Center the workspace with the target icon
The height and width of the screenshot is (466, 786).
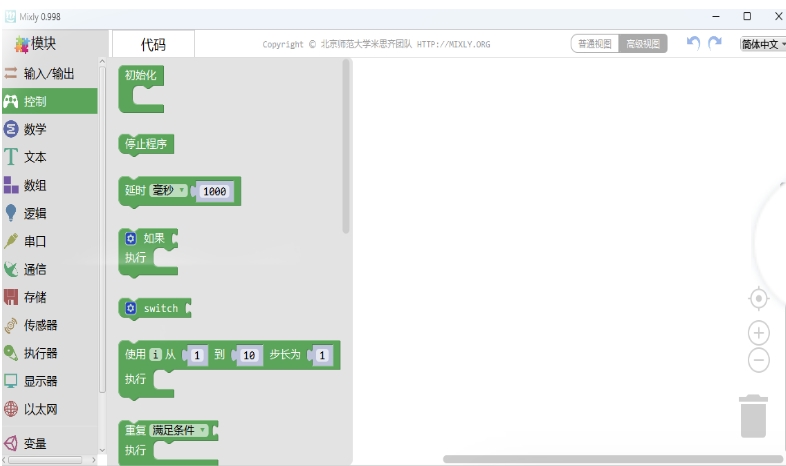pyautogui.click(x=758, y=299)
